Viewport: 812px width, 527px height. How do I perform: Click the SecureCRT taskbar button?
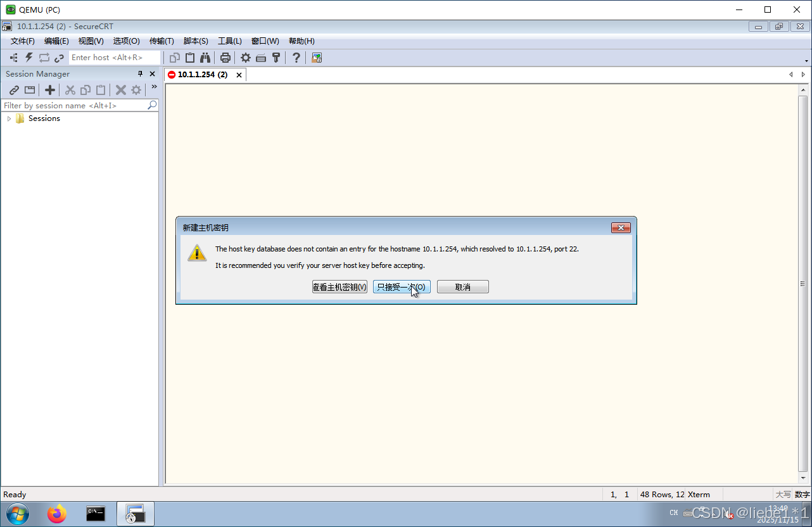point(136,514)
